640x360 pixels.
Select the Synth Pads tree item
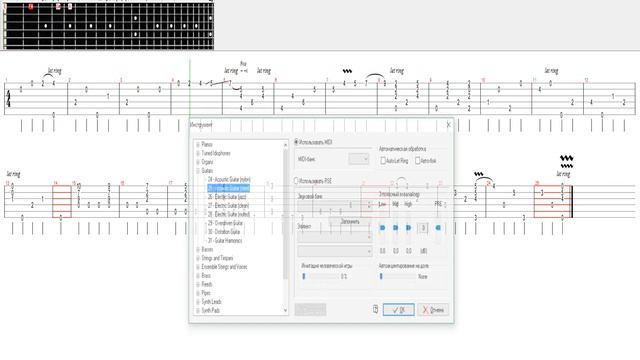pyautogui.click(x=211, y=311)
